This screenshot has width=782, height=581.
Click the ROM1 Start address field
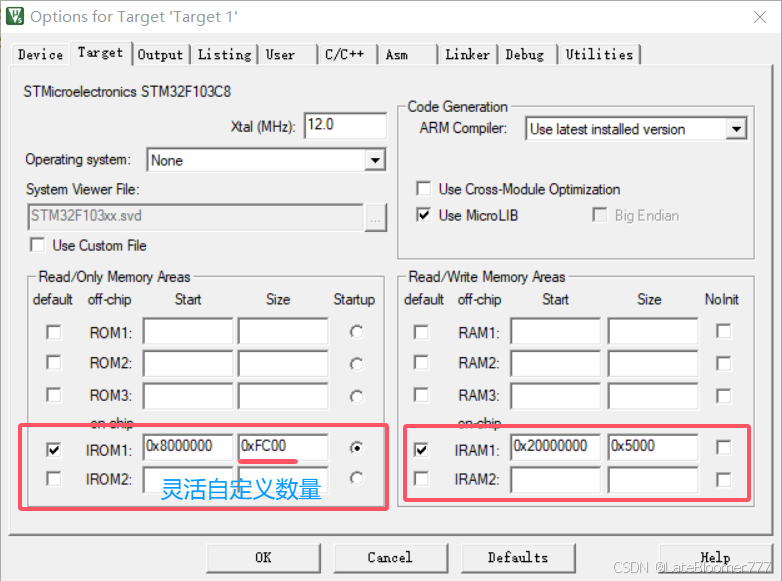[188, 331]
